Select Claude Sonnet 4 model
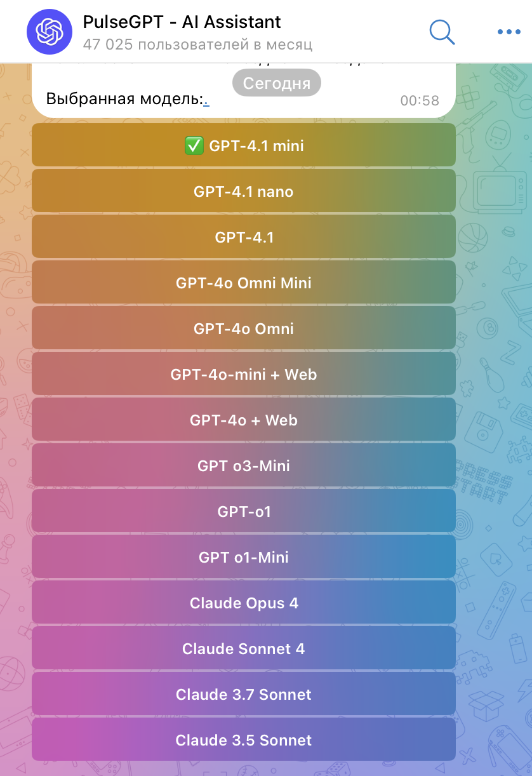532x776 pixels. click(244, 648)
